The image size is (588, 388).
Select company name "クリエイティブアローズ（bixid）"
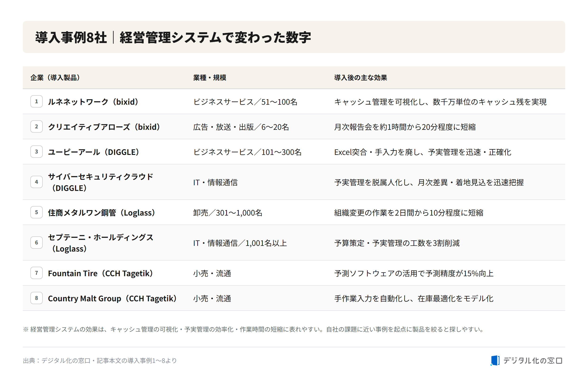point(104,127)
